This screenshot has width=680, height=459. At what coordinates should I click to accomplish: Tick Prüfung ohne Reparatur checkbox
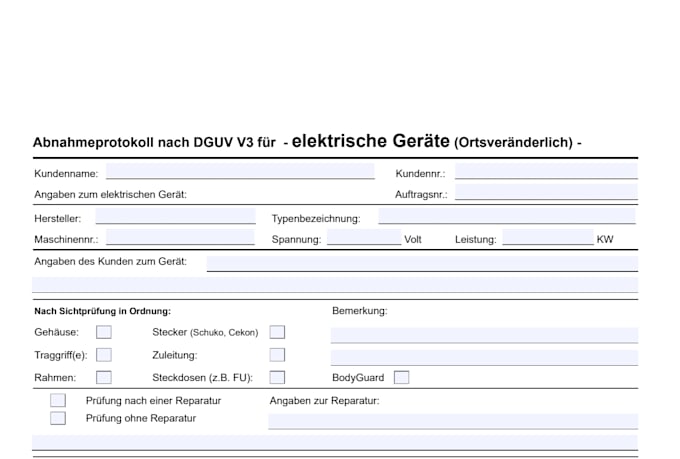coord(58,418)
